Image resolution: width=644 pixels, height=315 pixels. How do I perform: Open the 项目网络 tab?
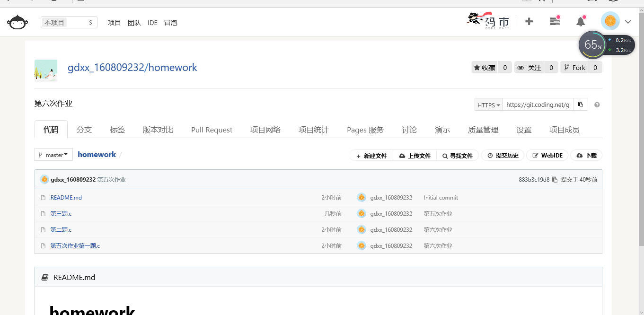pyautogui.click(x=265, y=130)
